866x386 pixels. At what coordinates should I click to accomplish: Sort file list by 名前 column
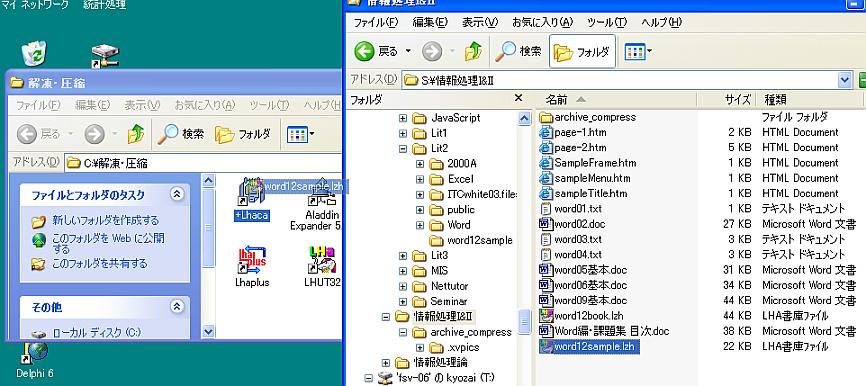pyautogui.click(x=615, y=99)
